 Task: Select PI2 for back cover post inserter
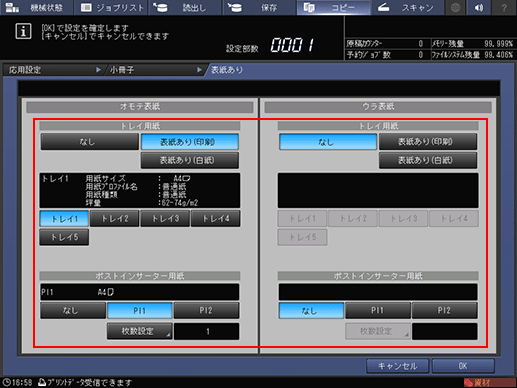444,311
